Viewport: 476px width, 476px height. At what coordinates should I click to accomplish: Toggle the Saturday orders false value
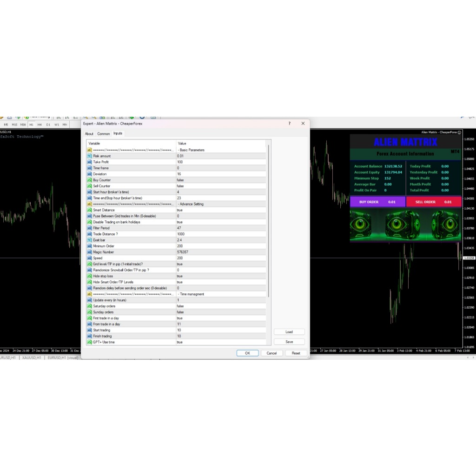[221, 306]
